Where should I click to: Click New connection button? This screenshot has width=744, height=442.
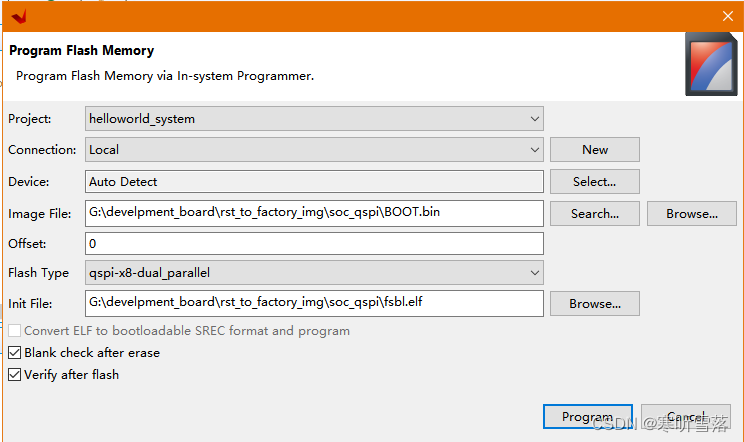[595, 150]
